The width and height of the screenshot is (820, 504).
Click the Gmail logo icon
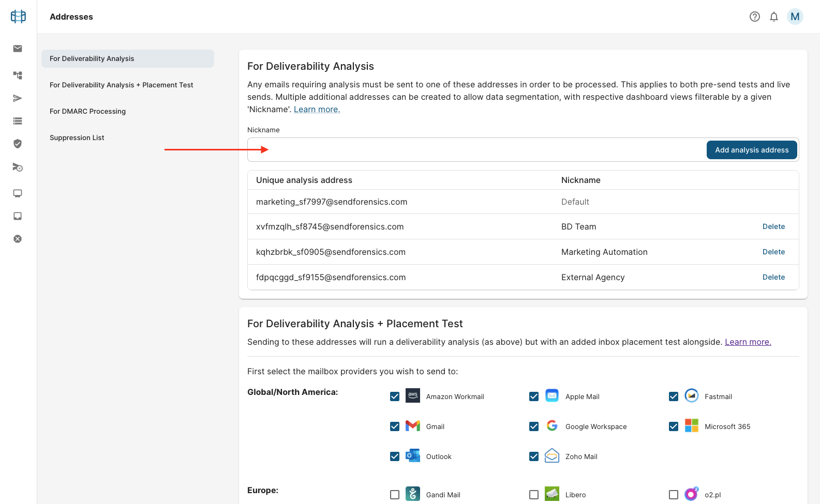(413, 425)
